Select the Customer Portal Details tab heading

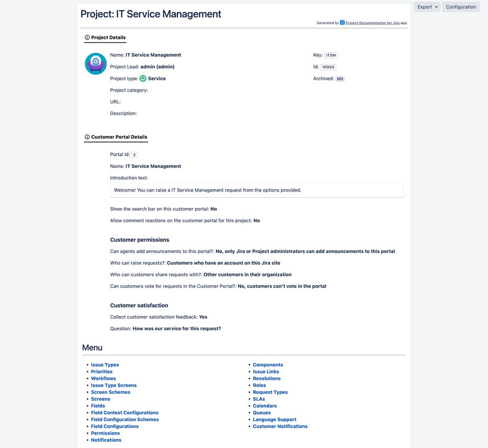pos(116,137)
